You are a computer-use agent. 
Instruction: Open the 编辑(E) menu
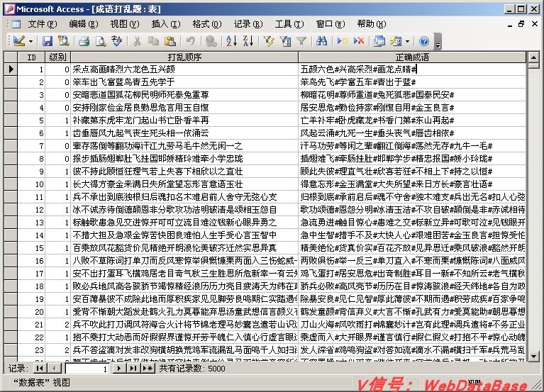84,24
